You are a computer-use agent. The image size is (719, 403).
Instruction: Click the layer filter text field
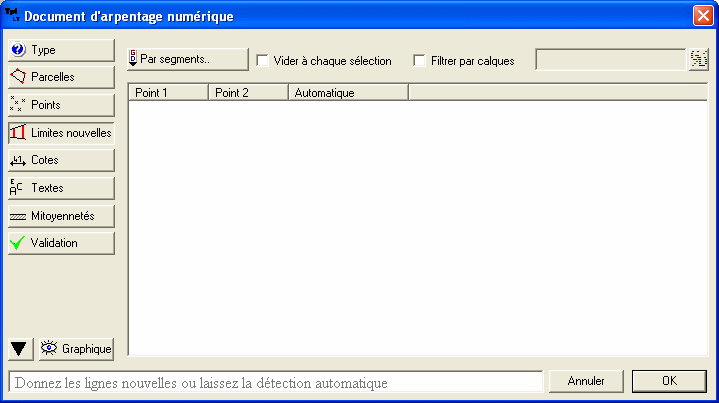[x=610, y=60]
